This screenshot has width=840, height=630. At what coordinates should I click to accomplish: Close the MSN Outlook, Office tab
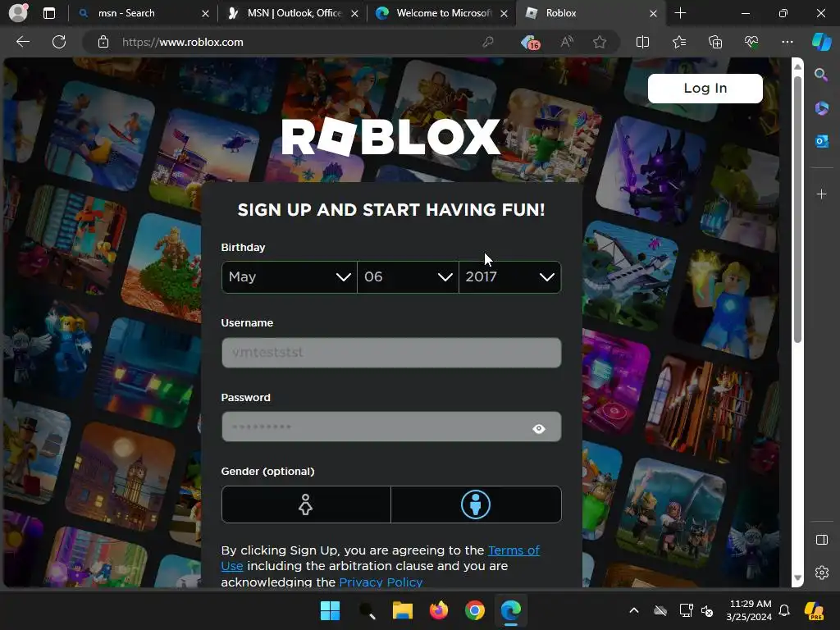click(354, 13)
